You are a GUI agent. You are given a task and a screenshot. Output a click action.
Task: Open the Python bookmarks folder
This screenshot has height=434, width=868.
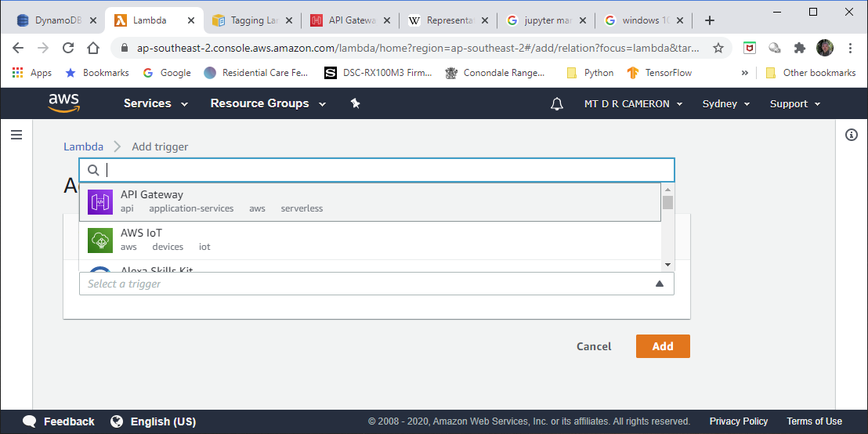pos(590,73)
